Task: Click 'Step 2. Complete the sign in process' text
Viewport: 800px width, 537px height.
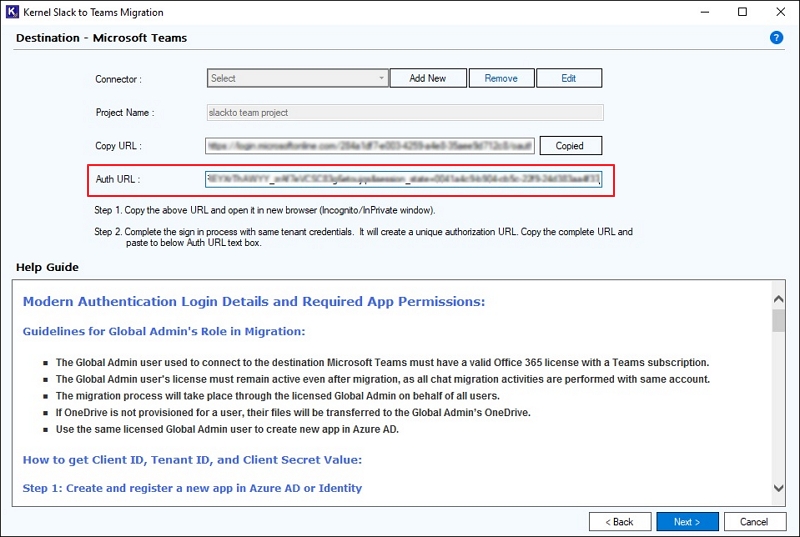Action: pyautogui.click(x=363, y=237)
